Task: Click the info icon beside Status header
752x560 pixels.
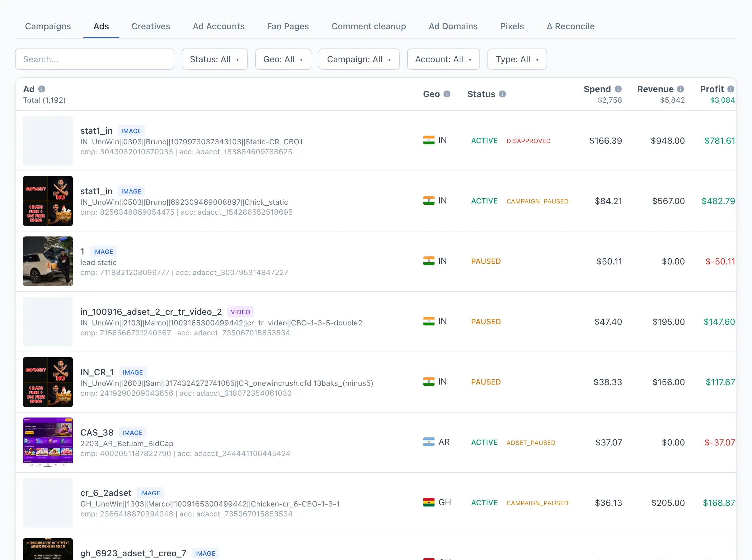Action: click(502, 94)
